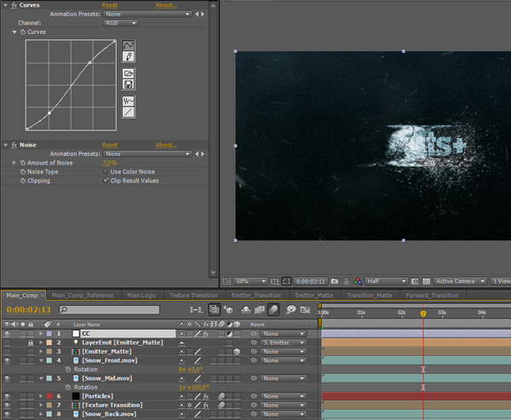Click the smooth curve icon

(x=129, y=101)
